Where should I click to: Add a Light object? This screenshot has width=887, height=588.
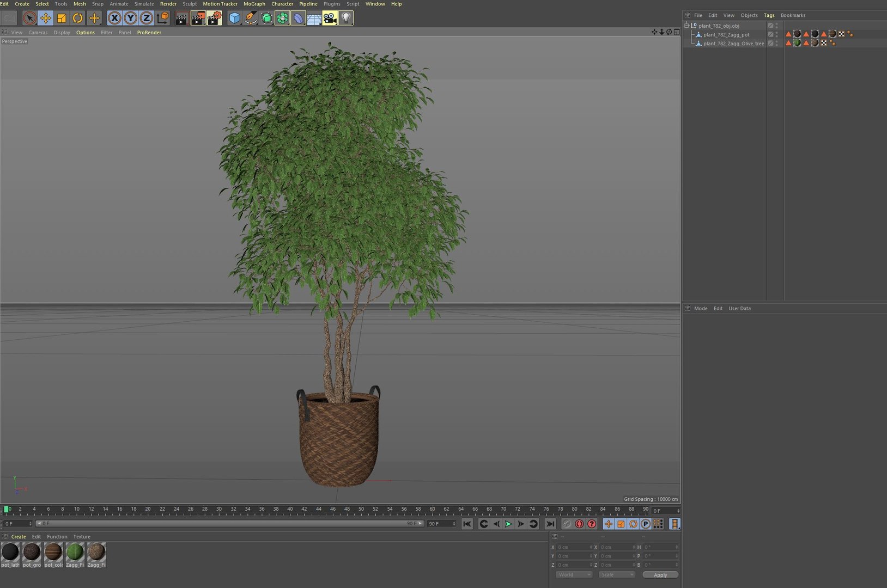click(346, 19)
